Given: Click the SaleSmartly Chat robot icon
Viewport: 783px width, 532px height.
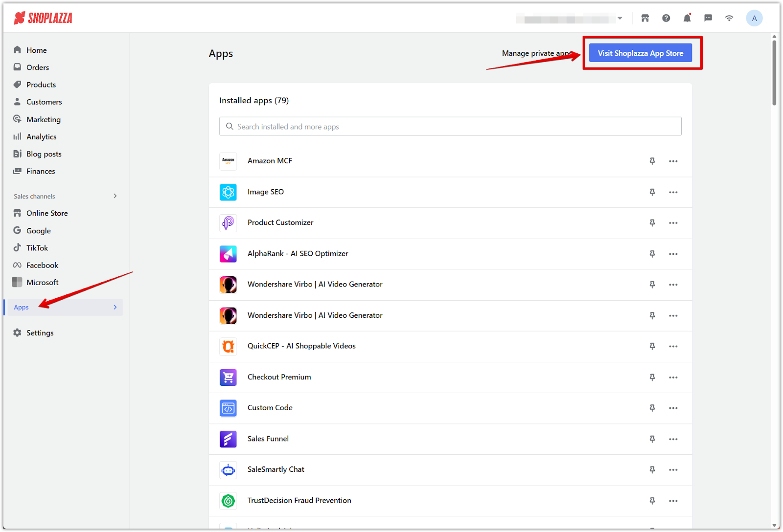Looking at the screenshot, I should pyautogui.click(x=228, y=470).
